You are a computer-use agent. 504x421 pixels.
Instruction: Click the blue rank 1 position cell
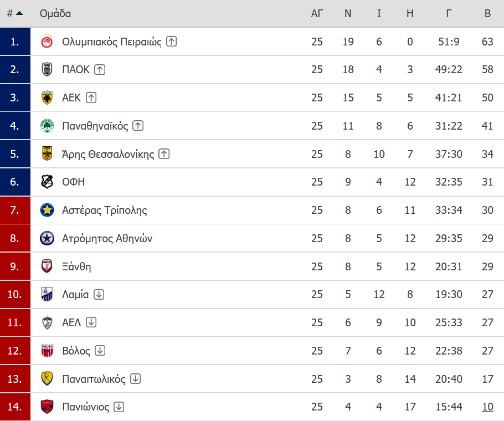[15, 42]
